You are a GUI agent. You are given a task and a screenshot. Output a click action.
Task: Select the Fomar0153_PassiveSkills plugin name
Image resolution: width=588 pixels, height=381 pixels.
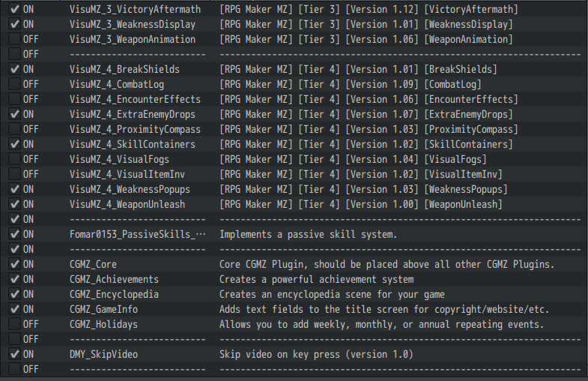138,235
